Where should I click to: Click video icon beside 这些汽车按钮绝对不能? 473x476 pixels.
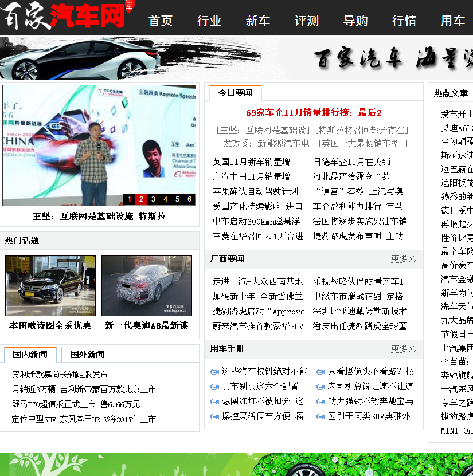click(215, 372)
